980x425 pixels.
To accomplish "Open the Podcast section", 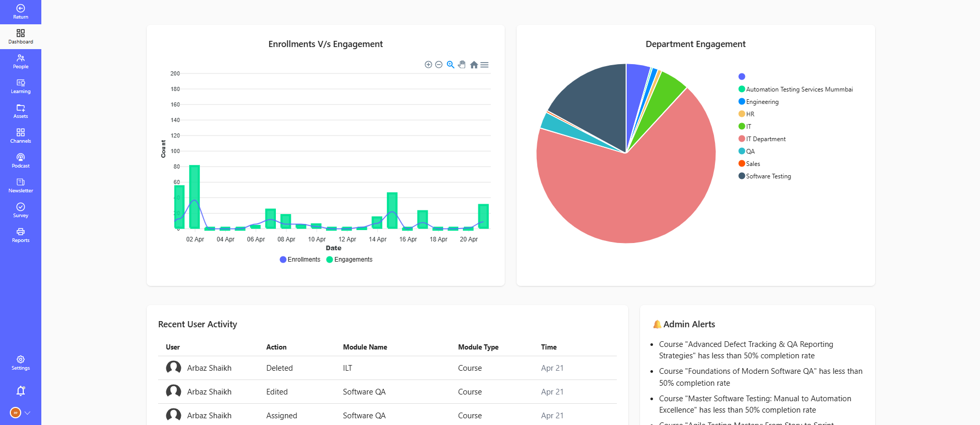I will 21,161.
